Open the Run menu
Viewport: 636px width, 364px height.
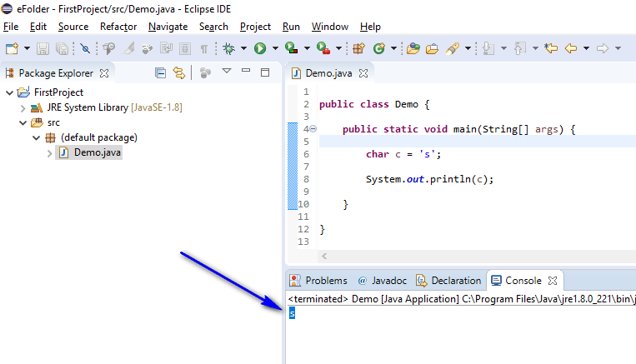tap(291, 27)
